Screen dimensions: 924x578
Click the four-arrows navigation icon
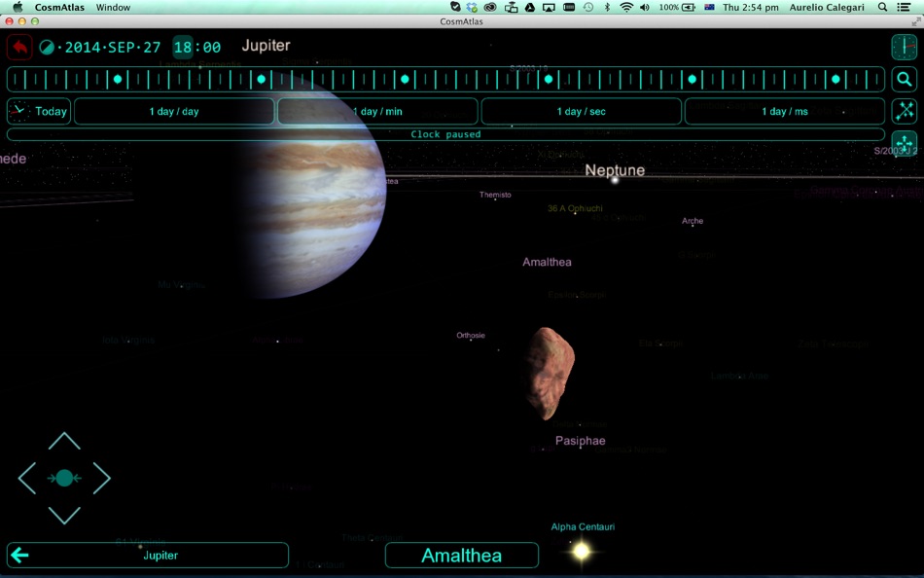click(904, 143)
